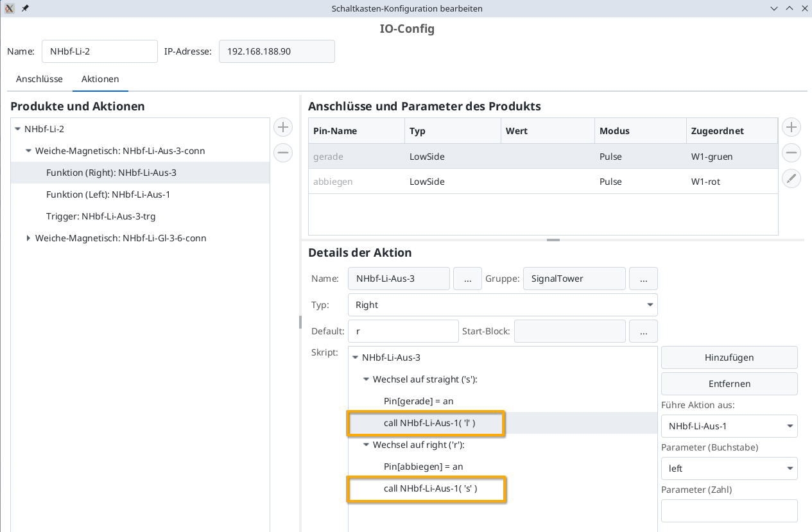Image resolution: width=812 pixels, height=532 pixels.
Task: Click the plus icon beside the pin table
Action: pos(791,127)
